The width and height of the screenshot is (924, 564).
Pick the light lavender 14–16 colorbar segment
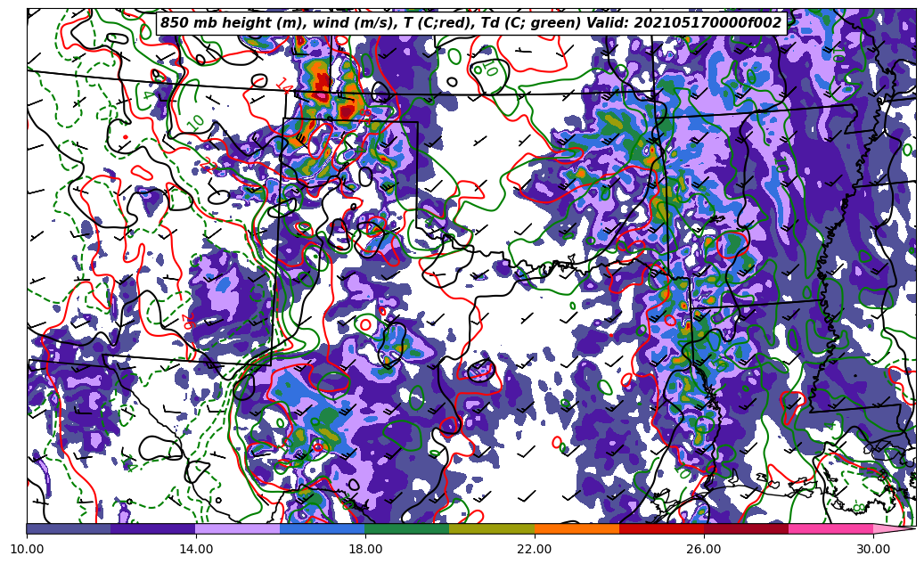pos(238,528)
